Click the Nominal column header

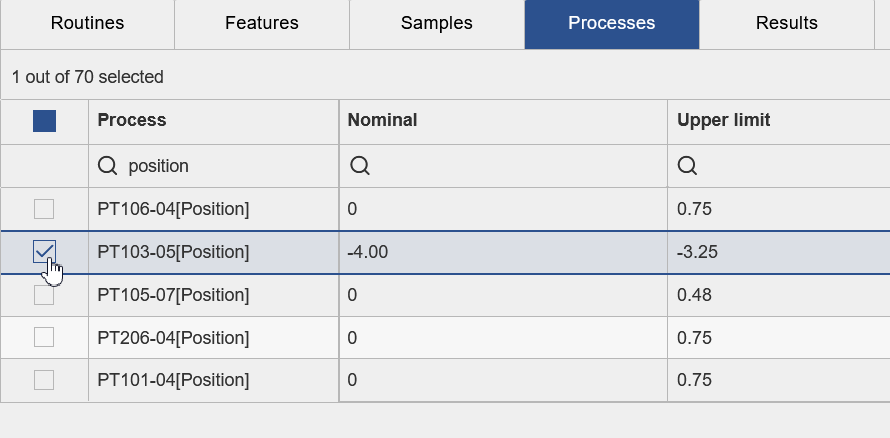pos(382,120)
